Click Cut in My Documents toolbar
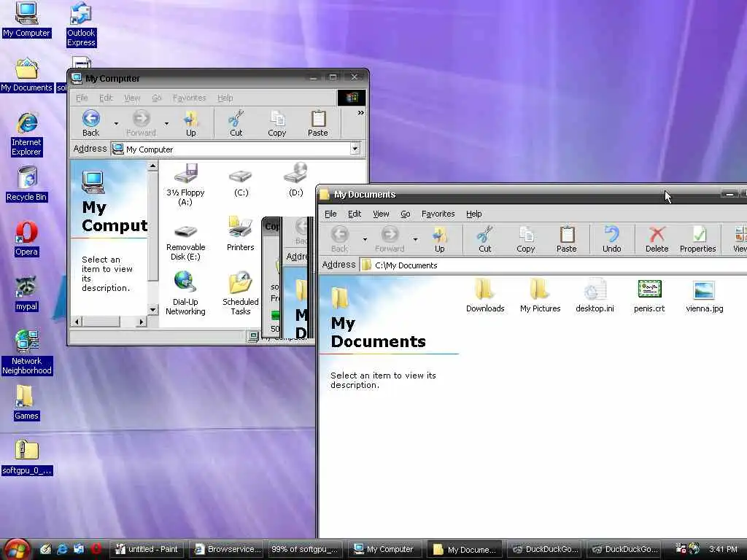 tap(485, 239)
